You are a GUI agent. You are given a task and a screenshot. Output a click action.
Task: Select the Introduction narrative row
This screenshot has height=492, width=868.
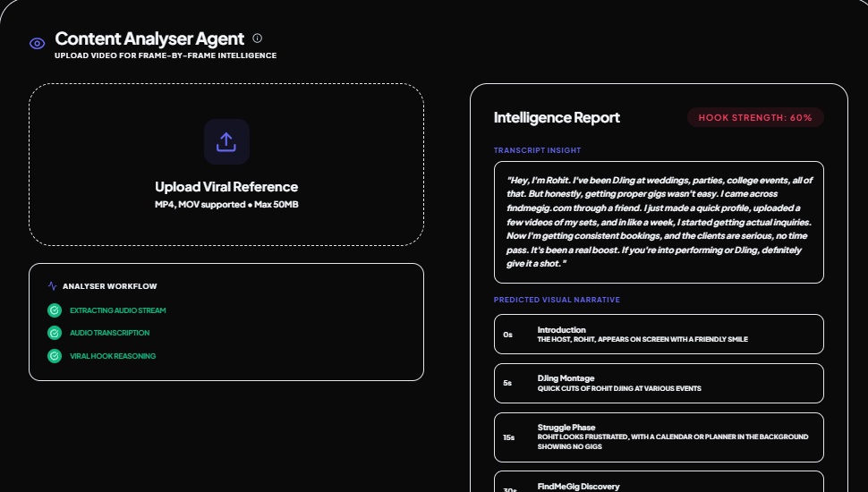pos(658,335)
